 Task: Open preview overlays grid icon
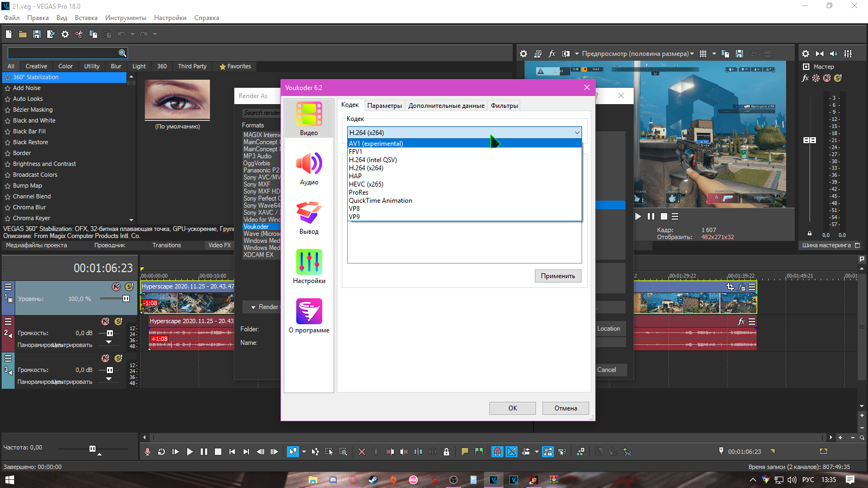[x=703, y=54]
